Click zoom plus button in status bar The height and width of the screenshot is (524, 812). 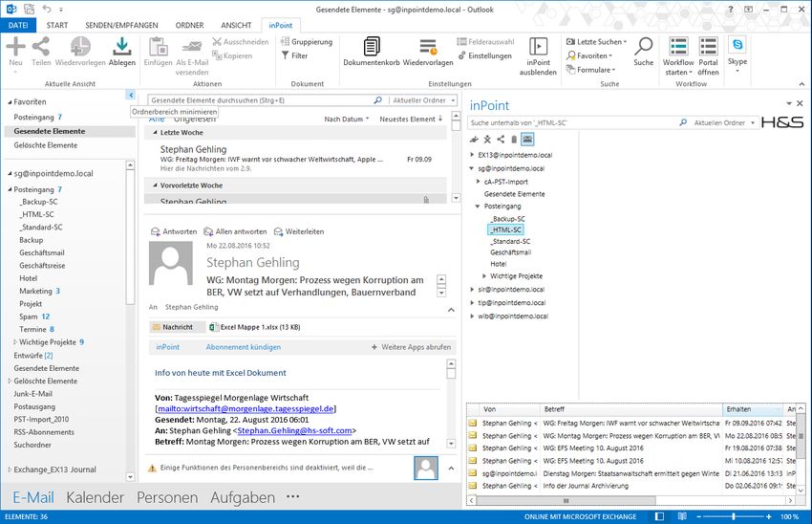[768, 516]
